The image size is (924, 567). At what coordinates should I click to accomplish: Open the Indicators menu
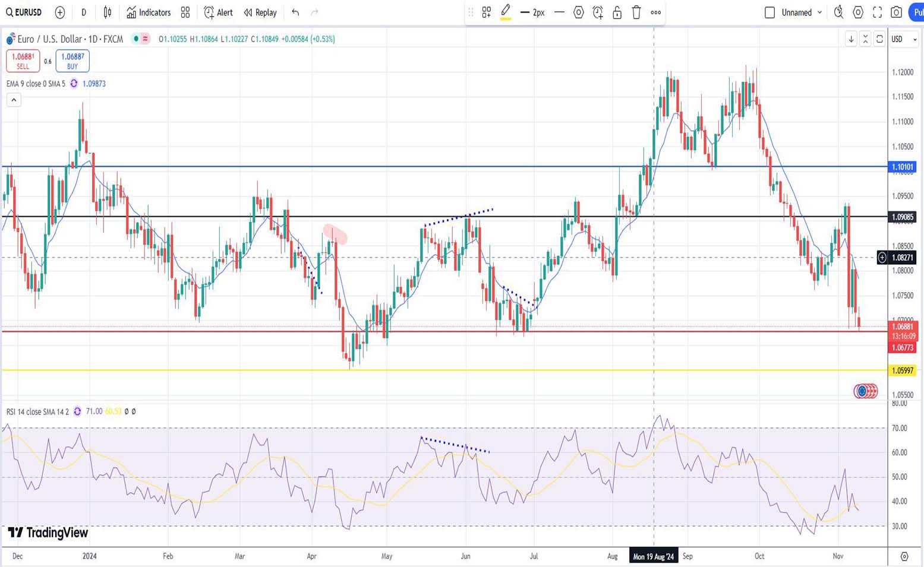(x=149, y=12)
